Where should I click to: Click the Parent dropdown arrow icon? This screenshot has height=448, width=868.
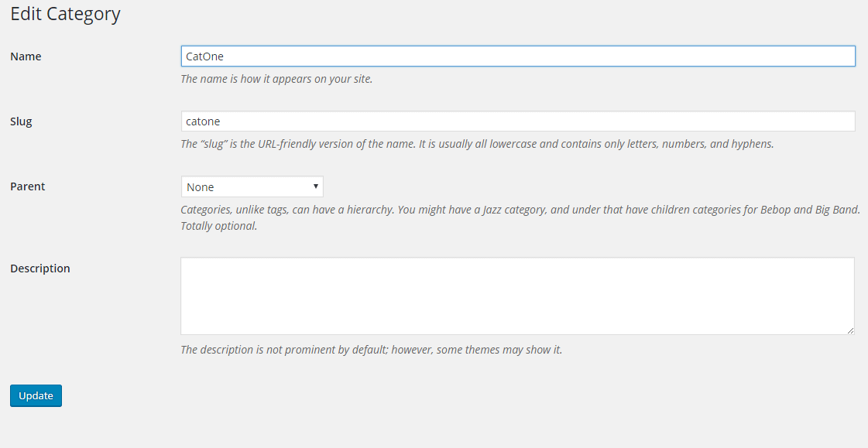click(316, 186)
